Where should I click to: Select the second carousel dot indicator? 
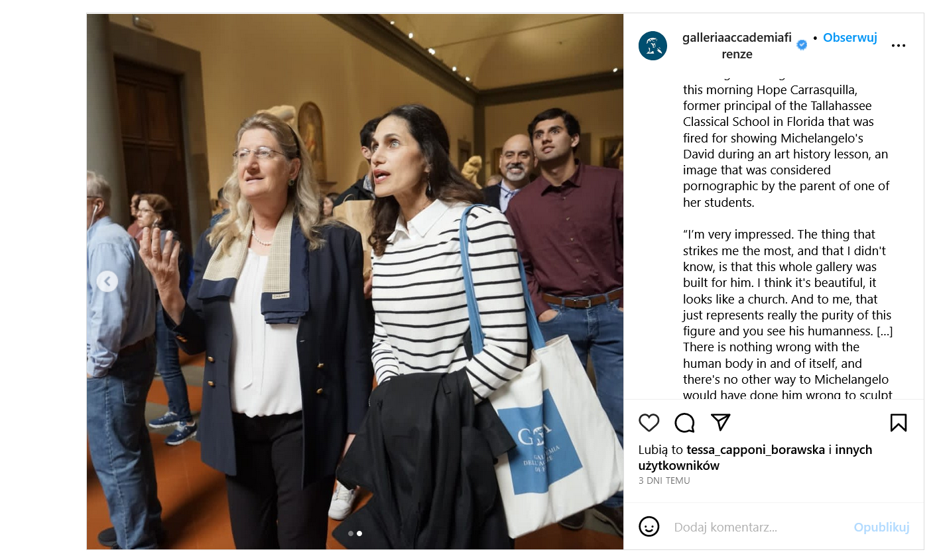(x=359, y=533)
